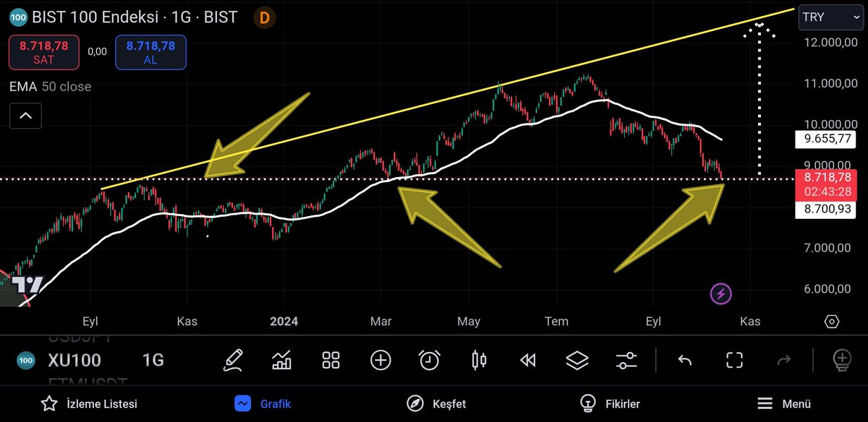Switch to the Keşfet tab
This screenshot has width=868, height=422.
tap(436, 404)
